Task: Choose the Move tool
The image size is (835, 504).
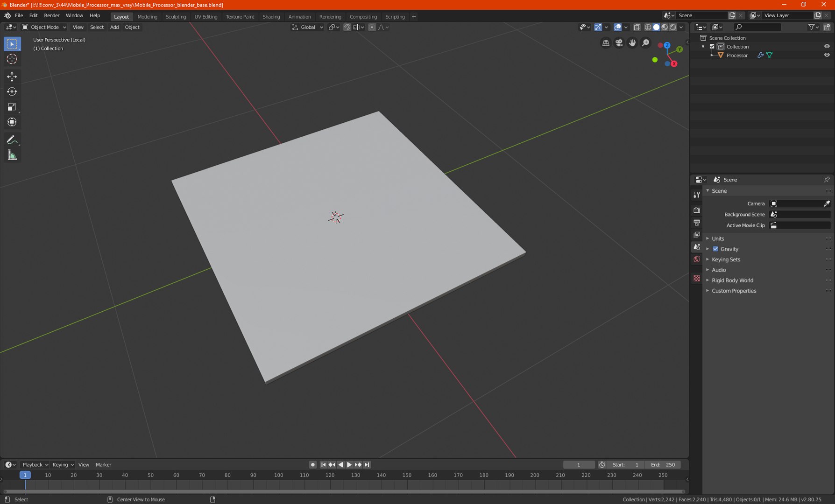Action: pos(12,77)
